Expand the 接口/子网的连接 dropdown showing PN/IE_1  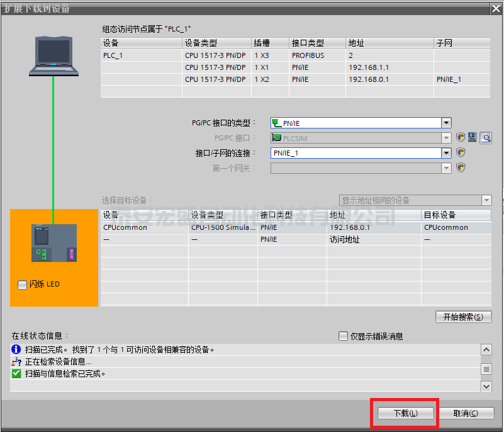click(446, 152)
